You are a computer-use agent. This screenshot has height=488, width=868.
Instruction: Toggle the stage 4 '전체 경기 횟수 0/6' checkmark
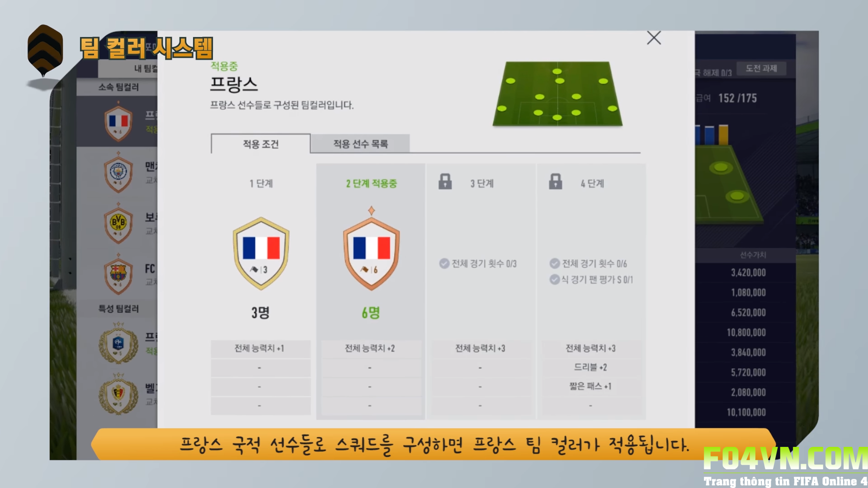(x=555, y=263)
